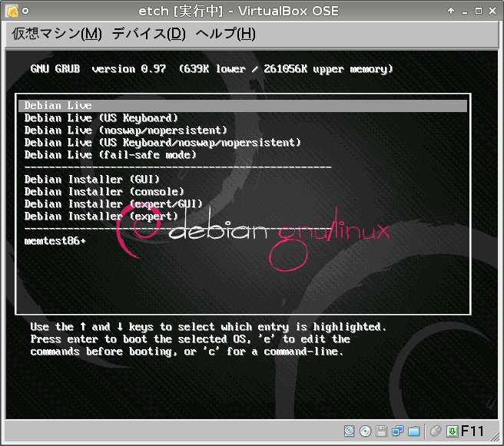Click the F11 host key label

(x=472, y=431)
